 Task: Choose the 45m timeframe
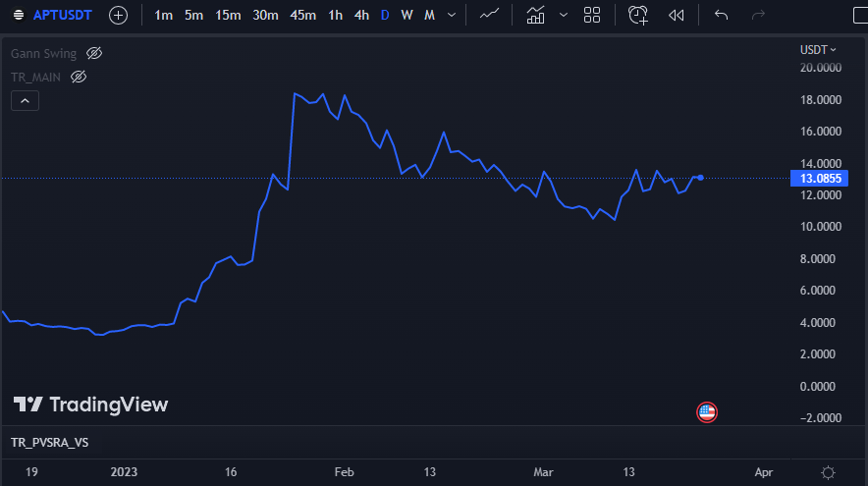(302, 15)
